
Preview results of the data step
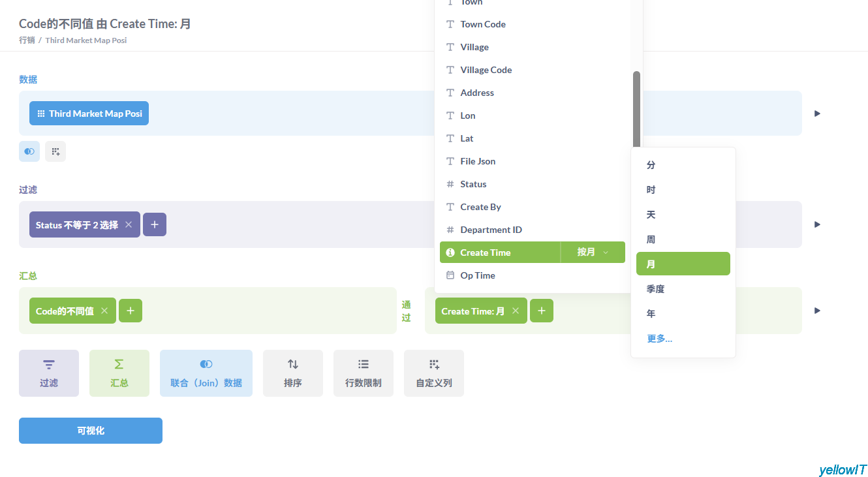817,114
